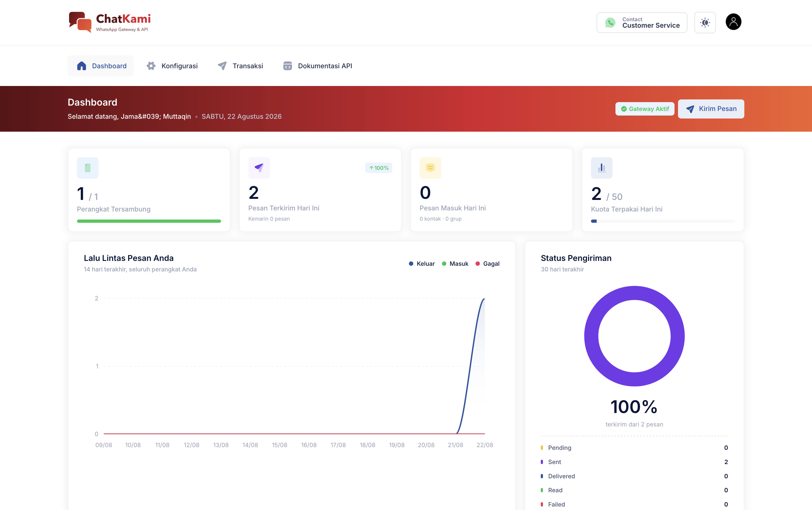Click the Read status row
This screenshot has width=812, height=510.
634,490
